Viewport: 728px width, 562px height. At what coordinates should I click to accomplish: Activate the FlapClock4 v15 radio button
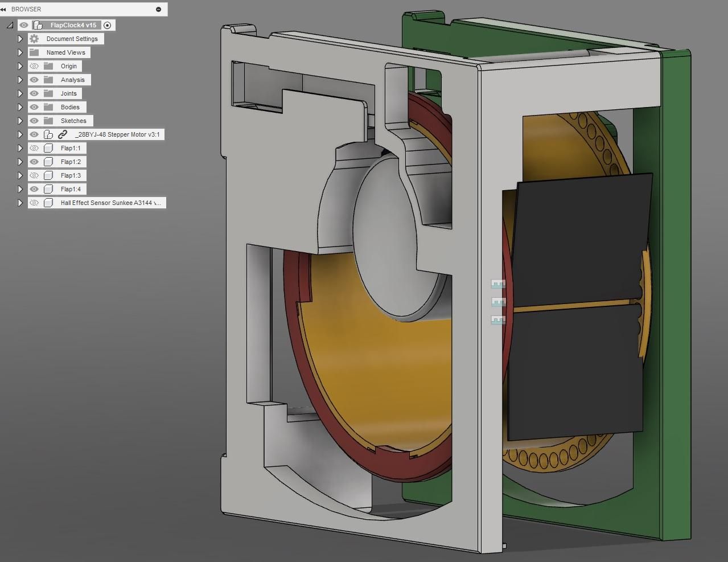click(x=108, y=25)
